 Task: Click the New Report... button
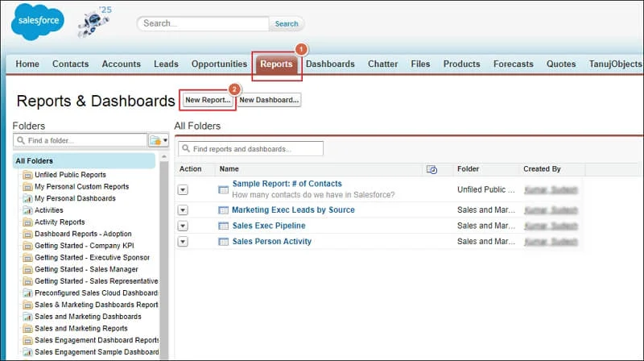point(208,100)
